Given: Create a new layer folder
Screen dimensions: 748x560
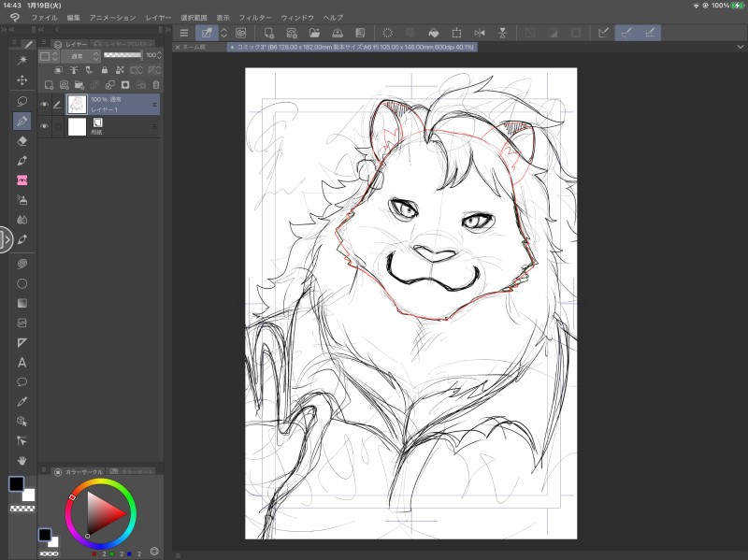Looking at the screenshot, I should 79,85.
